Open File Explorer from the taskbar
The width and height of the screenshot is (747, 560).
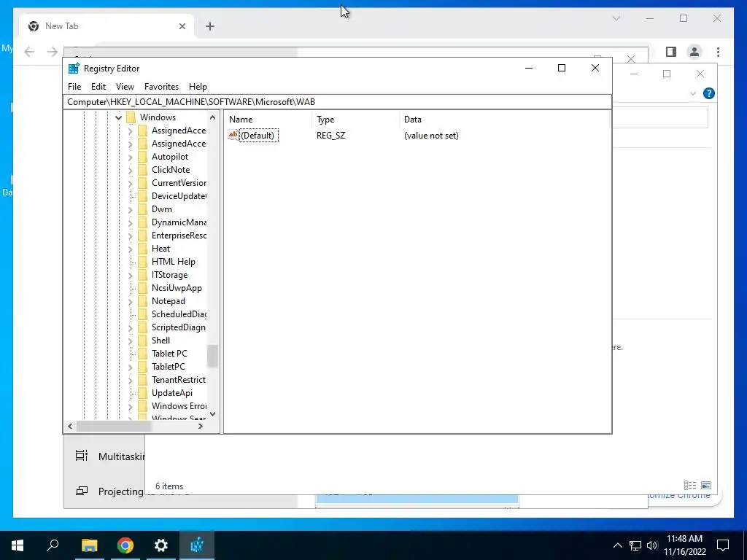89,545
